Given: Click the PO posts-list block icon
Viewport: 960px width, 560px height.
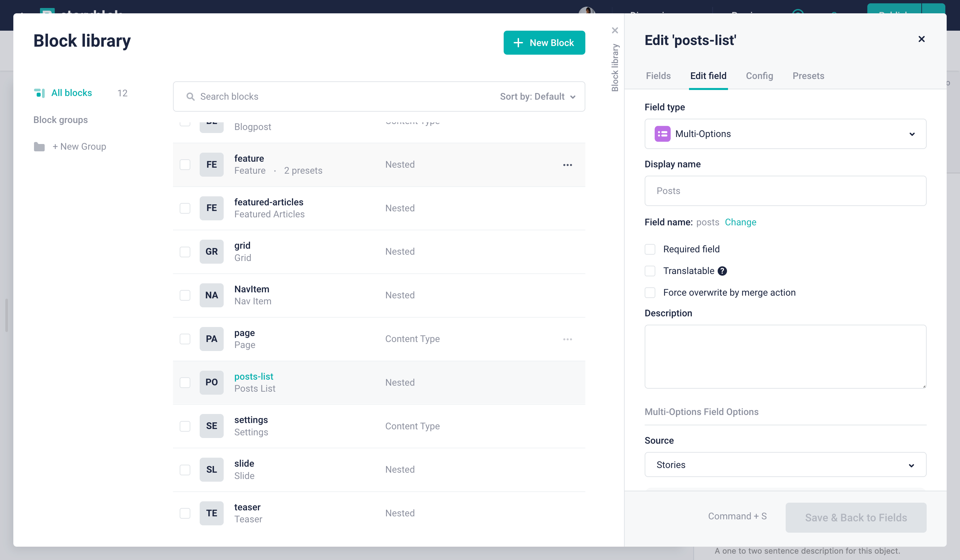Looking at the screenshot, I should 211,382.
